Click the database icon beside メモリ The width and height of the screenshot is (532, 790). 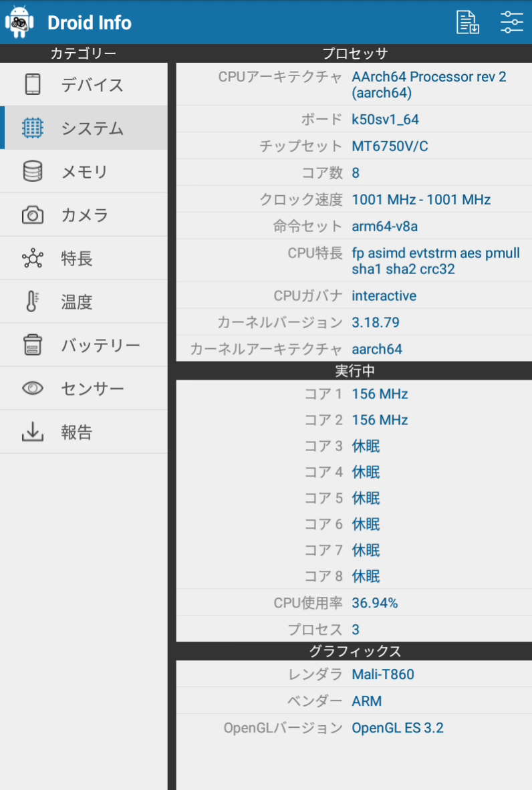click(33, 171)
